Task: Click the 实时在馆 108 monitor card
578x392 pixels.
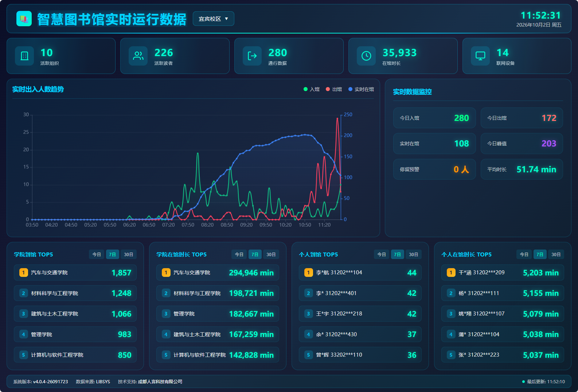Action: tap(434, 144)
